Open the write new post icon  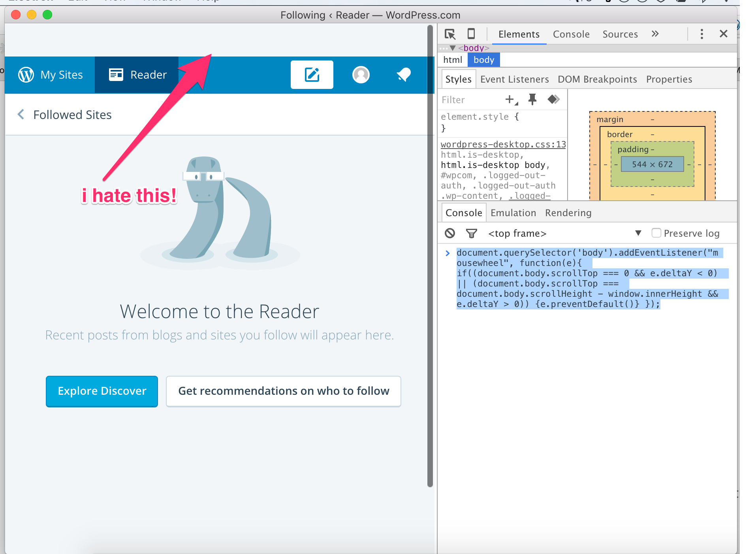312,75
